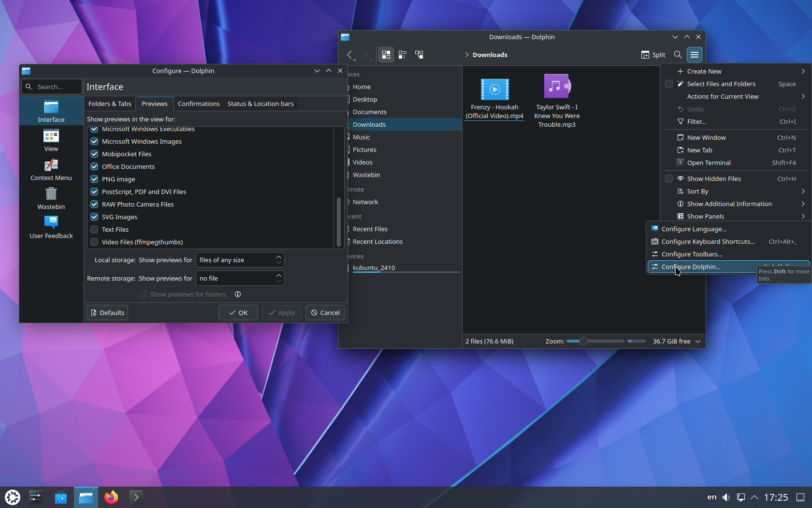Switch Dolphin to Compact view mode
The height and width of the screenshot is (508, 812).
pyautogui.click(x=402, y=55)
